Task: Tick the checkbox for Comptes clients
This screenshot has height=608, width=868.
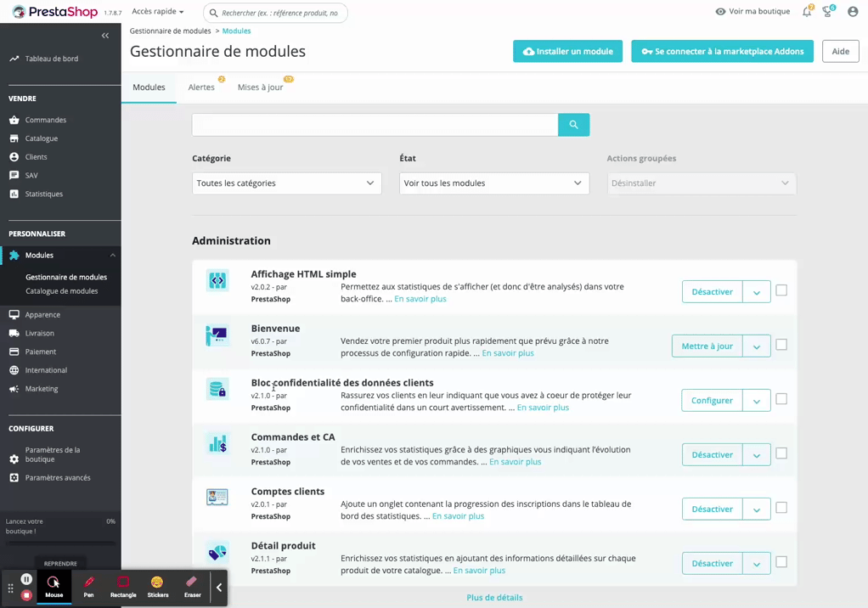Action: [x=781, y=507]
